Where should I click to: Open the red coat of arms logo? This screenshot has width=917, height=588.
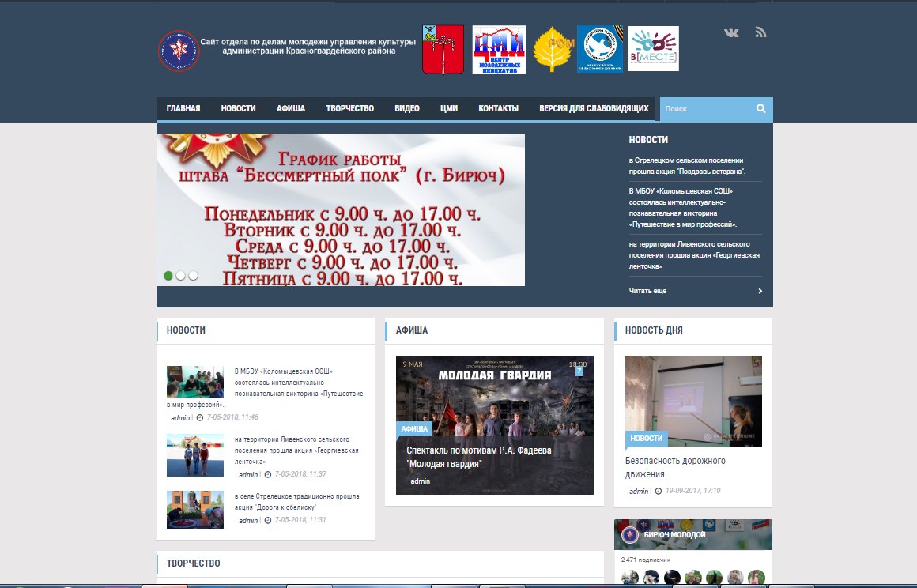pyautogui.click(x=443, y=50)
